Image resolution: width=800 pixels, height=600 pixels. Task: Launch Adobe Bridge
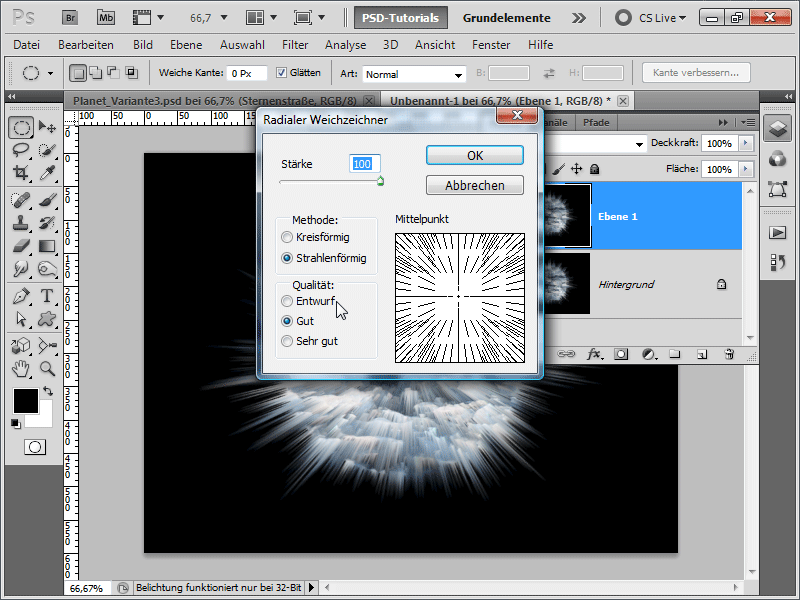(70, 18)
